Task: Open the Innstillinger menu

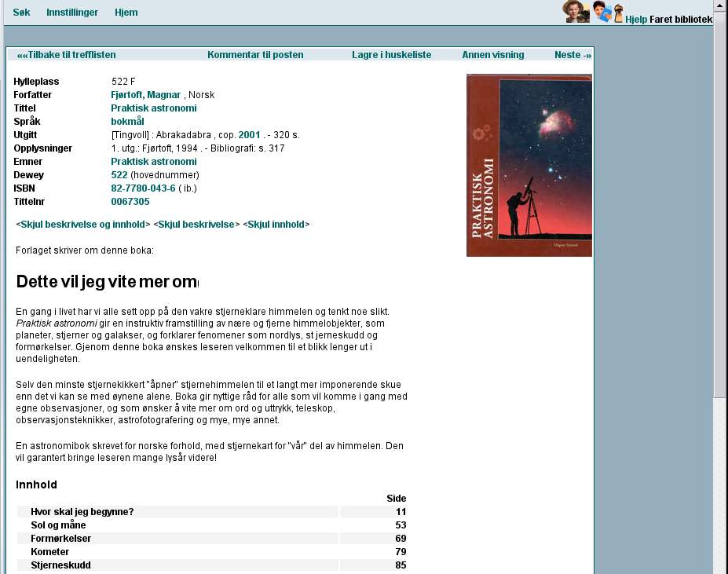Action: [71, 12]
